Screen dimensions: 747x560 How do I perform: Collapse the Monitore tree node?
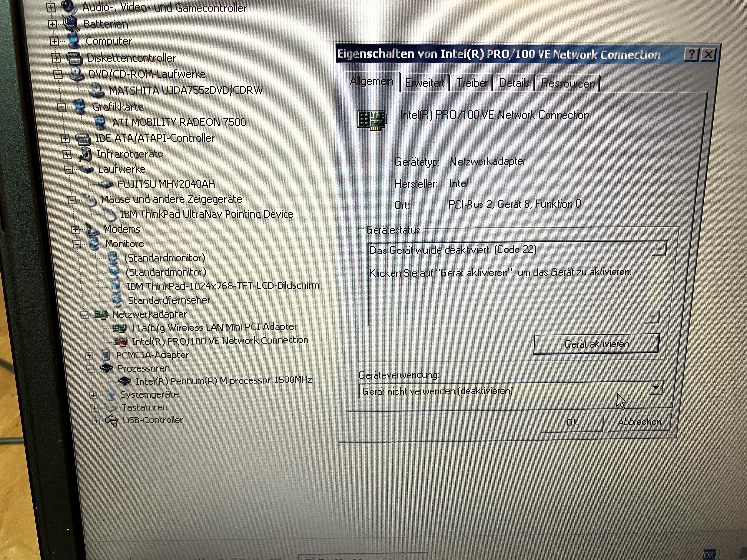coord(77,244)
